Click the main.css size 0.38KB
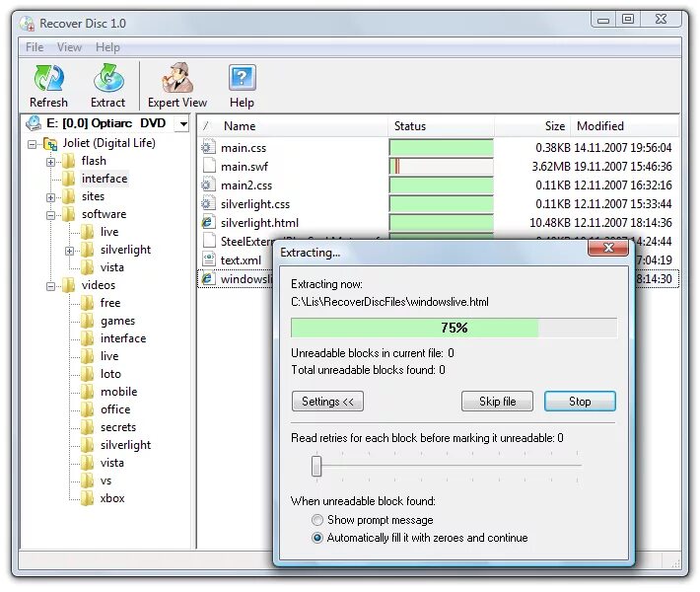 click(x=553, y=148)
